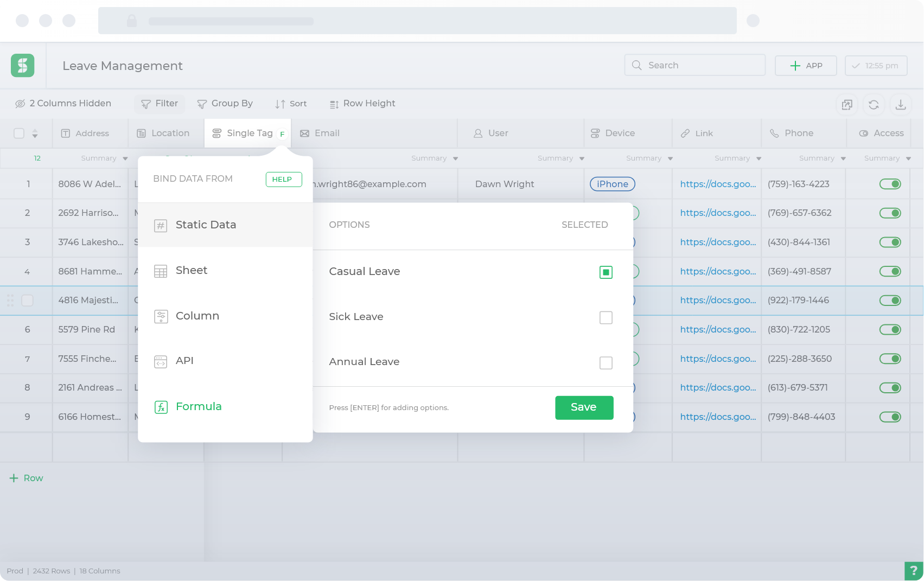
Task: Open Row Height settings
Action: (x=362, y=104)
